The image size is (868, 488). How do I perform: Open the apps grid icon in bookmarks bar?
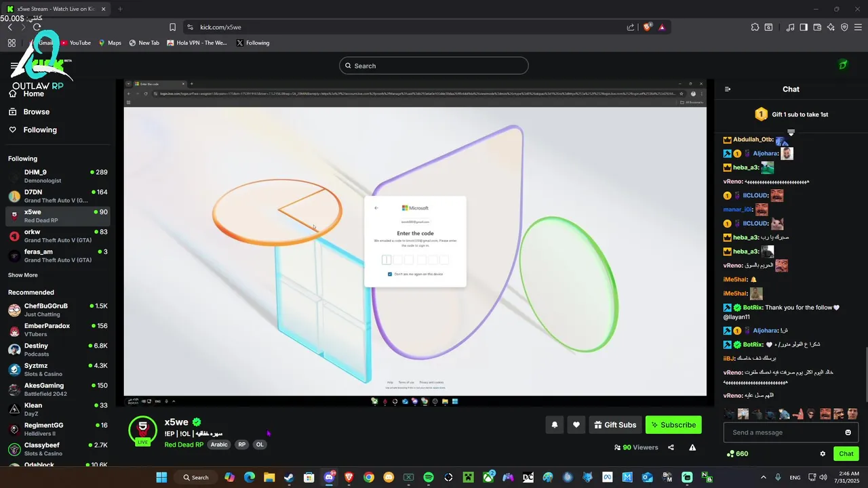point(12,43)
